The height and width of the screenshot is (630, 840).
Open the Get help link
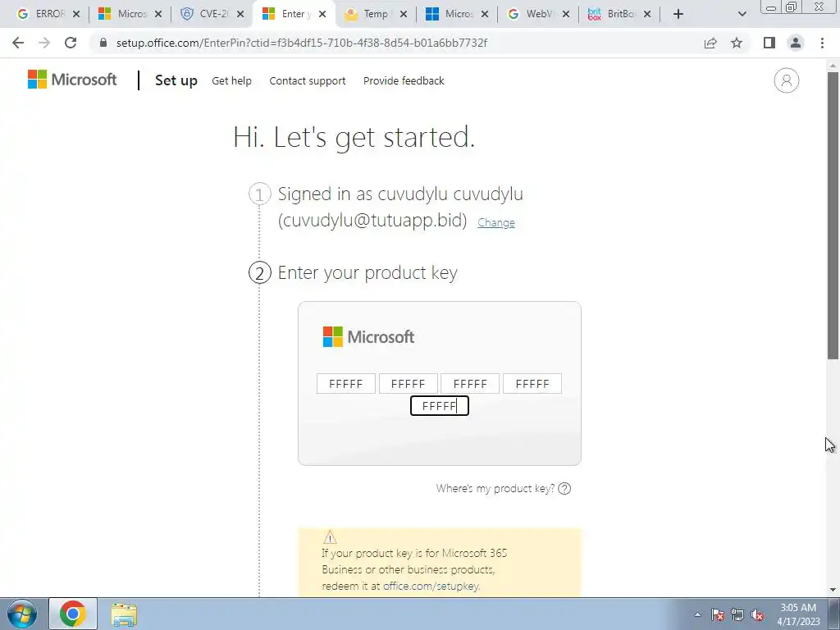pyautogui.click(x=231, y=81)
